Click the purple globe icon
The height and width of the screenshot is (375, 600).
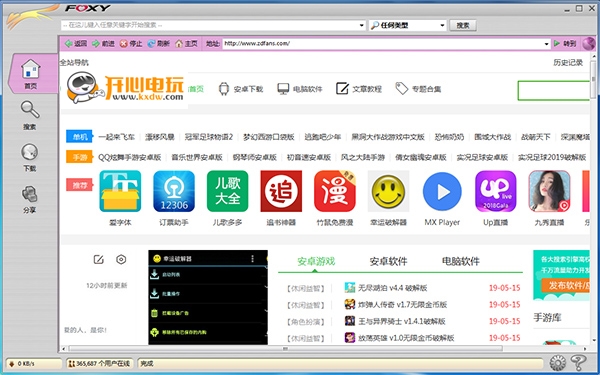[x=589, y=44]
